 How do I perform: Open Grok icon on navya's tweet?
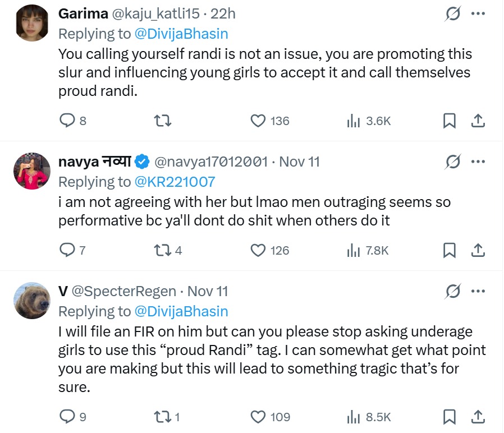pos(452,162)
